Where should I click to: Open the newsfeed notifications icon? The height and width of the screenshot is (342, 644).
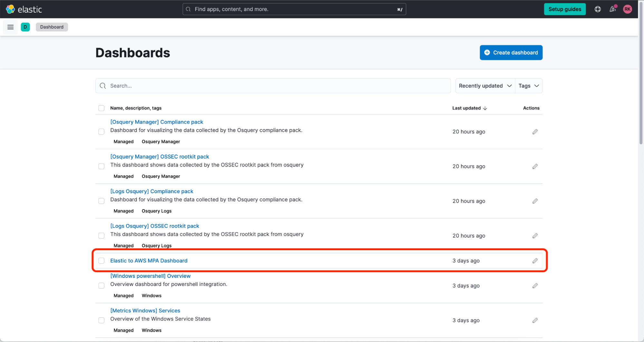point(613,9)
